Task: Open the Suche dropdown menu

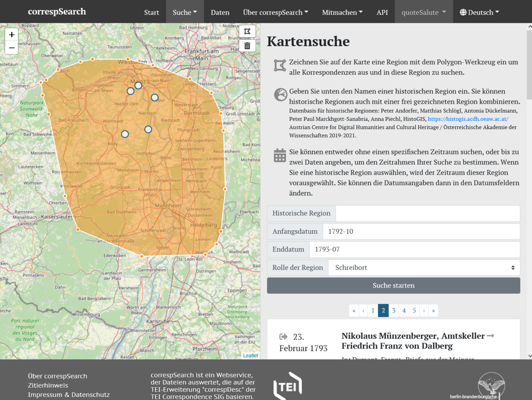Action: [x=185, y=12]
